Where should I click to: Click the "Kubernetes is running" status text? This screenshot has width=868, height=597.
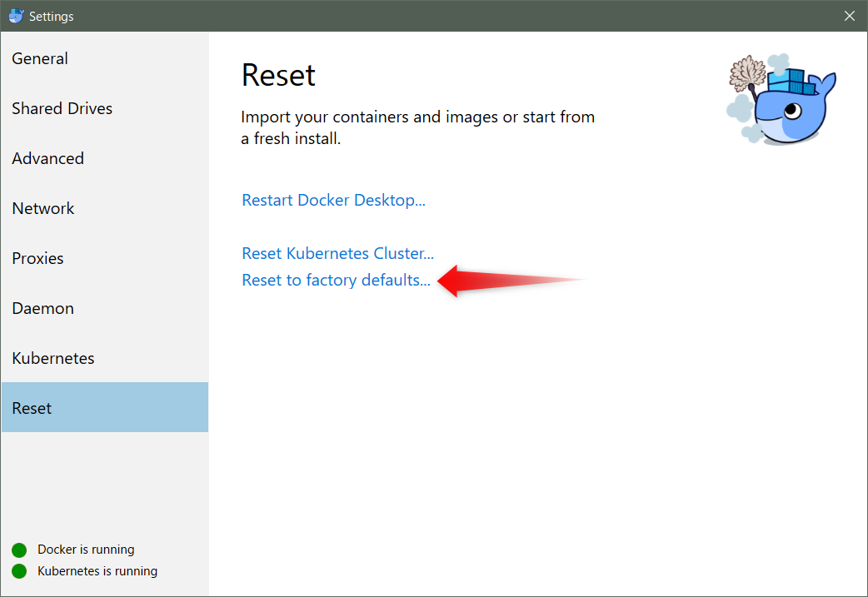point(97,571)
